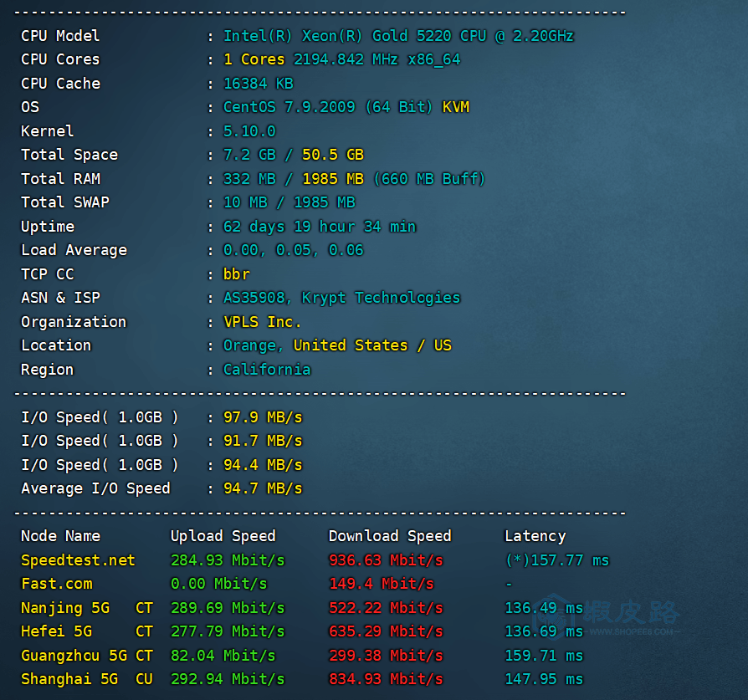The width and height of the screenshot is (748, 700).
Task: Click the third I/O speed '94.4 MB/s'
Action: tap(263, 465)
